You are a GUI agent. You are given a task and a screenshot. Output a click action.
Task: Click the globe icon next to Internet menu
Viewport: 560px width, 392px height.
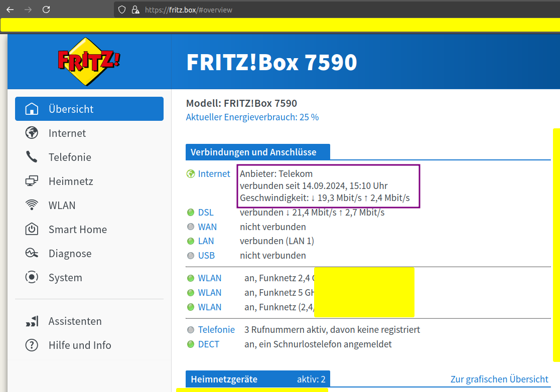point(32,133)
